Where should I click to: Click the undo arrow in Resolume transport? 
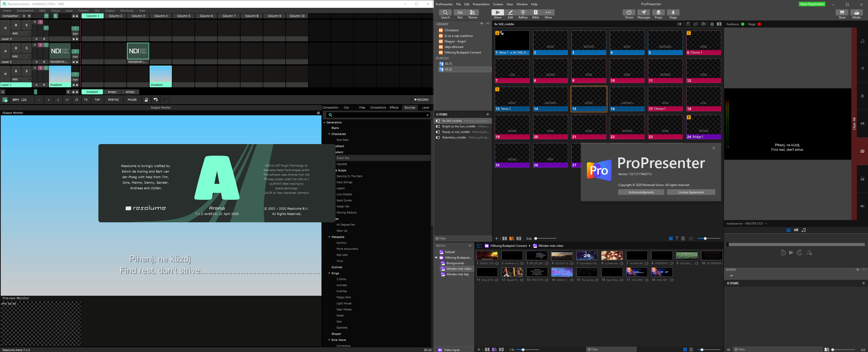[x=155, y=100]
